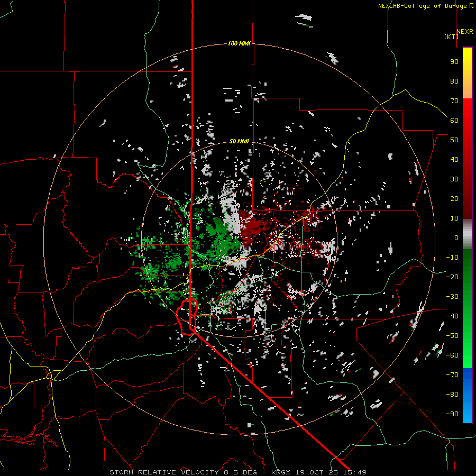Click the 50 NMI range ring label
The height and width of the screenshot is (476, 476).
(x=239, y=141)
